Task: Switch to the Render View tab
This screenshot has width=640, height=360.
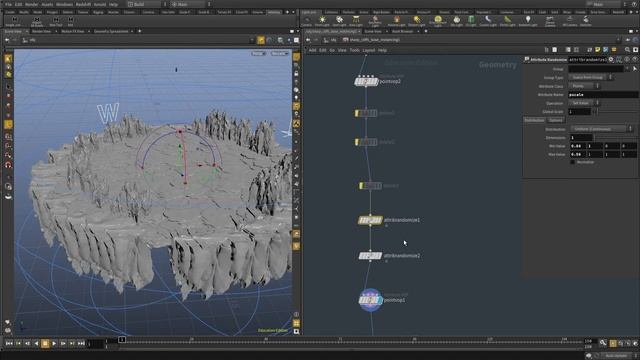Action: (42, 31)
